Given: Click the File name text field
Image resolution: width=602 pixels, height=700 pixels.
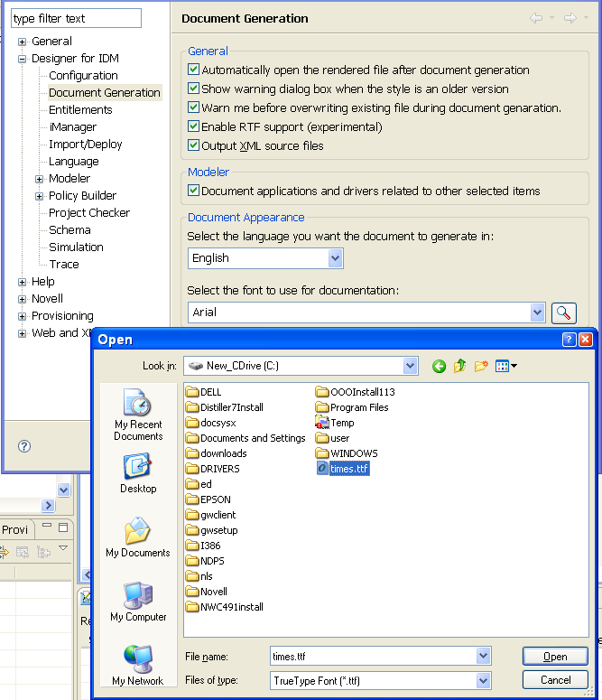Looking at the screenshot, I should pos(374,657).
